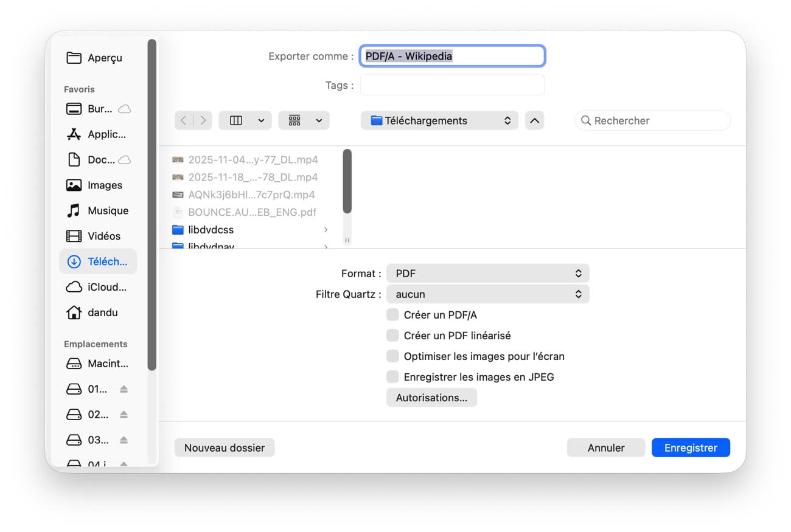This screenshot has height=532, width=791.
Task: Eject the volume labeled 02
Action: coord(124,415)
